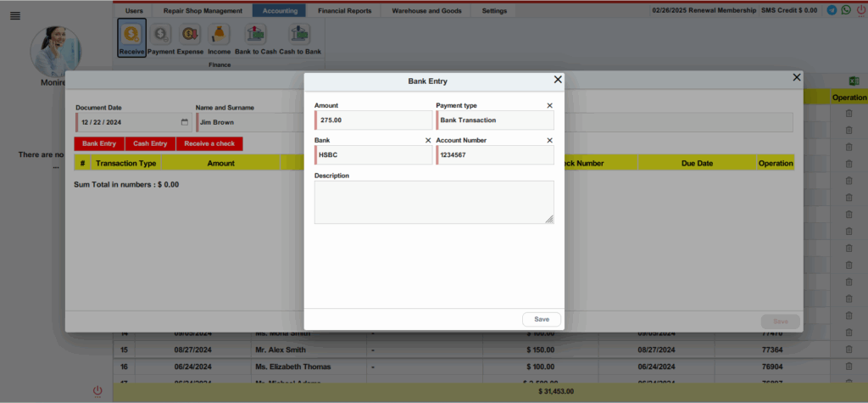Image resolution: width=868 pixels, height=403 pixels.
Task: Click the red Bank Entry button
Action: click(99, 143)
